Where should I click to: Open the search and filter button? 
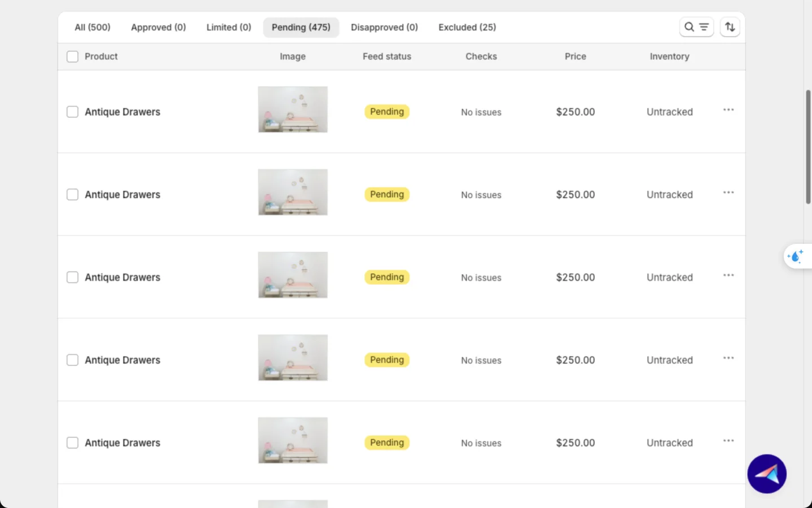pos(696,27)
